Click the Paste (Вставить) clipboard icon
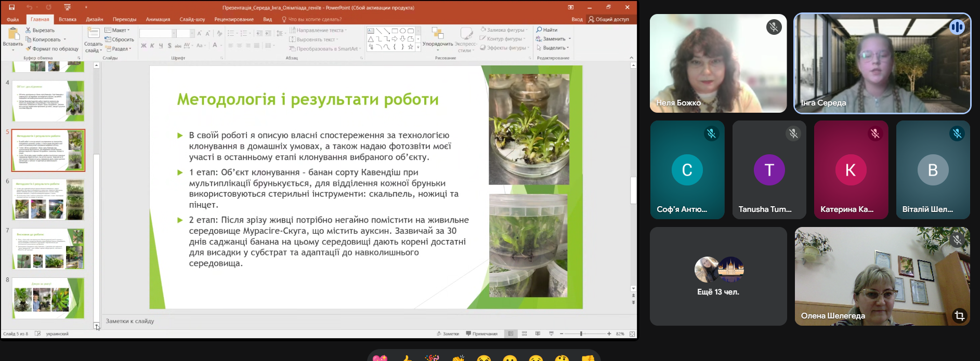The image size is (980, 361). [12, 35]
